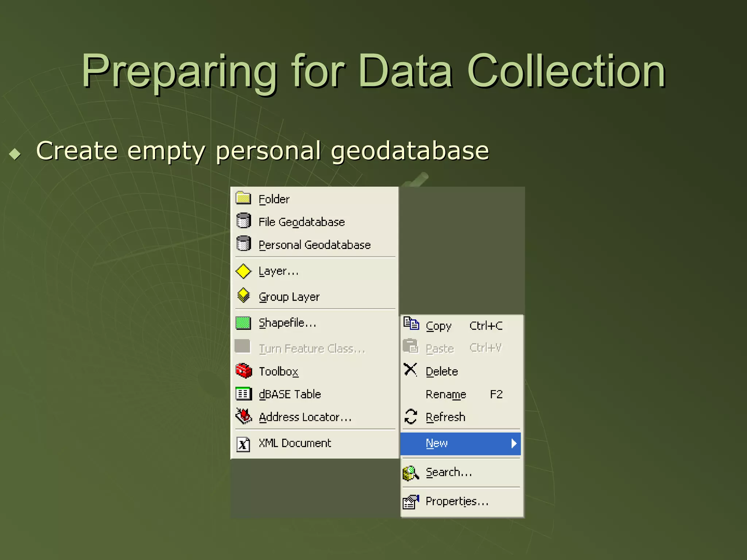Choose XML Document menu entry
The image size is (747, 560).
[x=315, y=443]
